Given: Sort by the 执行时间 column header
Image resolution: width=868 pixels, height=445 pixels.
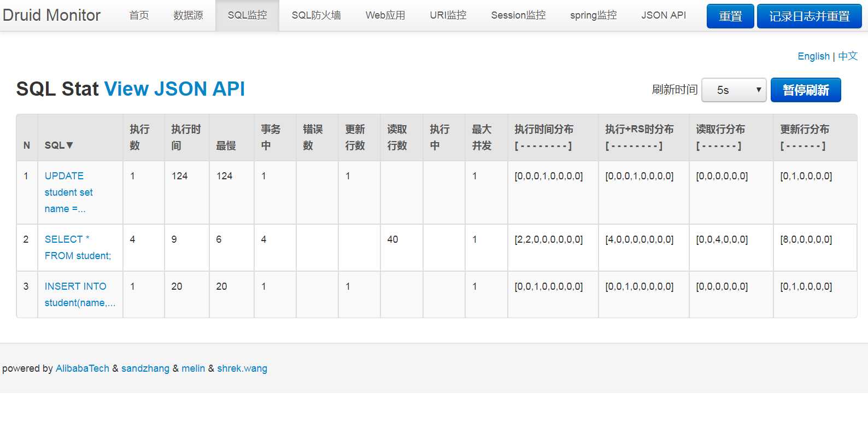Looking at the screenshot, I should pos(186,137).
